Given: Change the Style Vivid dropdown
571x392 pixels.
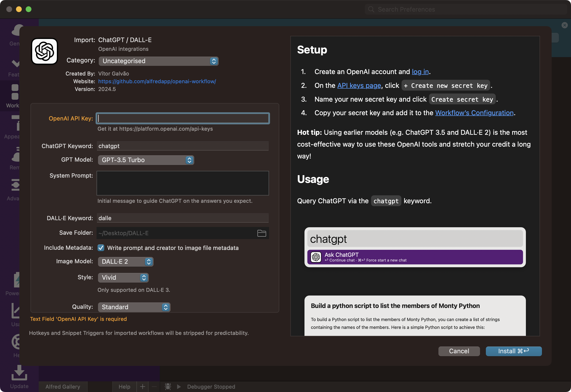Looking at the screenshot, I should 123,278.
